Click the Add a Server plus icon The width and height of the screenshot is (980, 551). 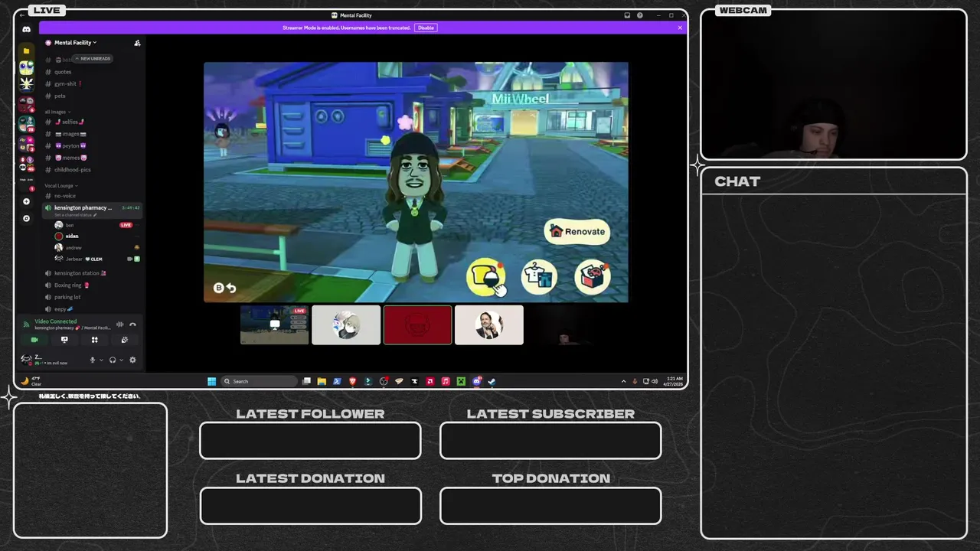pos(26,201)
